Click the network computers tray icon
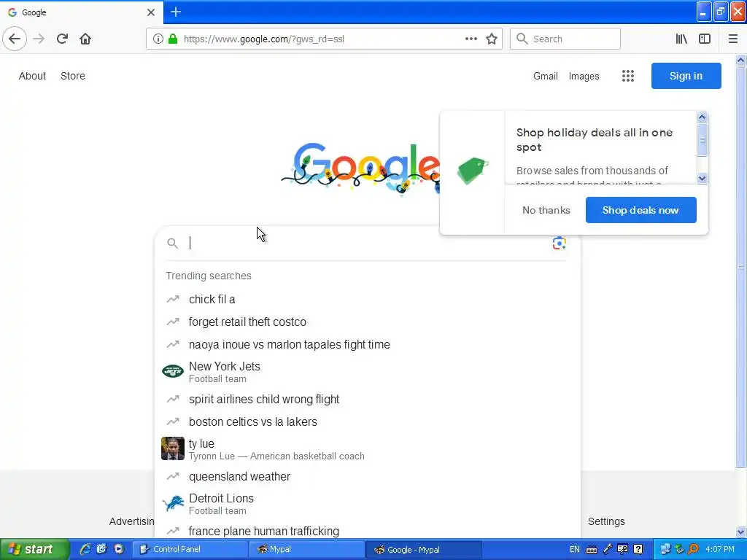The width and height of the screenshot is (747, 560). click(x=665, y=550)
